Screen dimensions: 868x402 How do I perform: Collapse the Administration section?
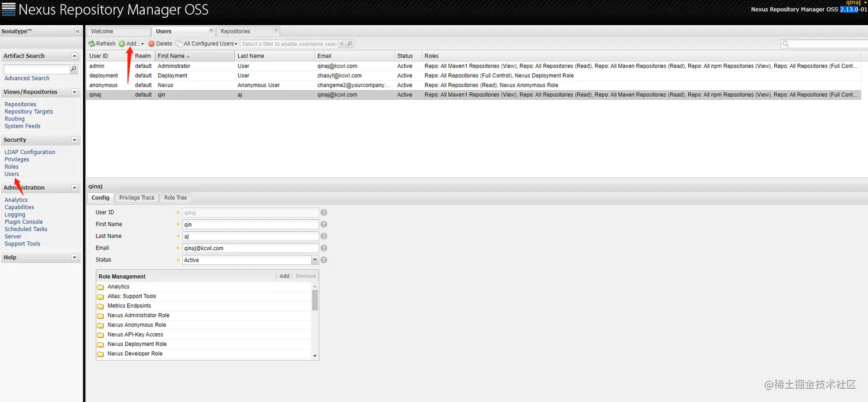coord(74,188)
